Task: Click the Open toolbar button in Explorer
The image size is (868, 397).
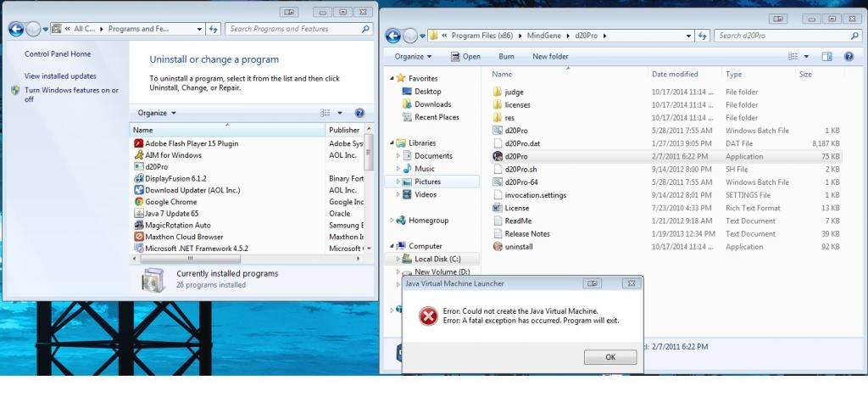Action: coord(465,57)
